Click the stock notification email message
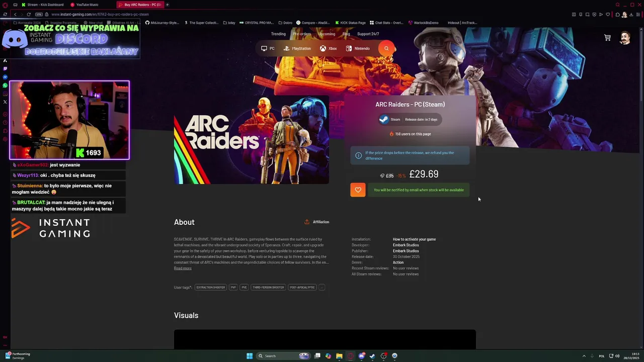Screen dimensions: 644x362 pyautogui.click(x=419, y=190)
